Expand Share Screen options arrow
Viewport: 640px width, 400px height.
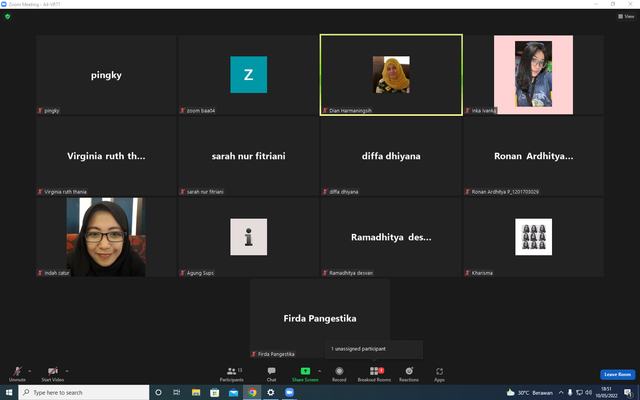319,371
